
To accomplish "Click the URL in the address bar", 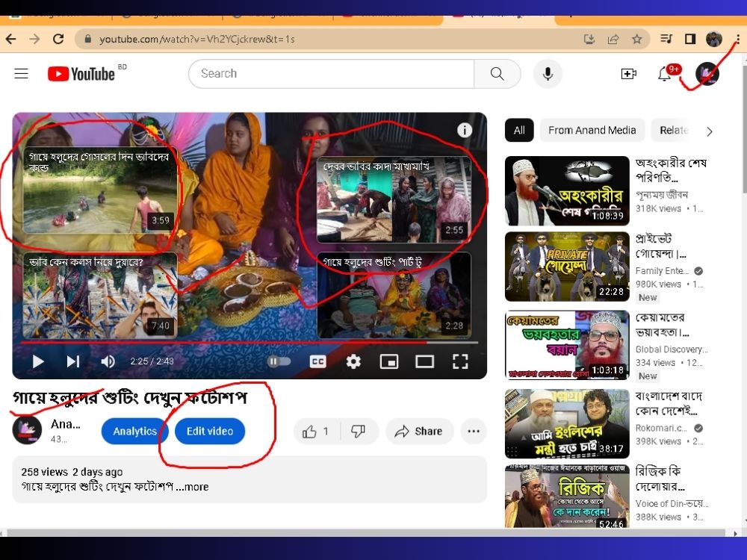I will coord(196,39).
